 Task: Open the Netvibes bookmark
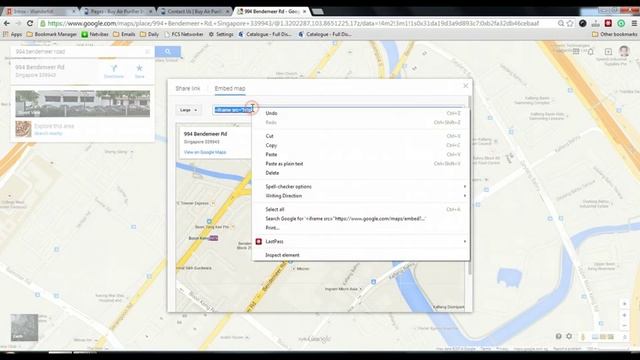point(95,34)
